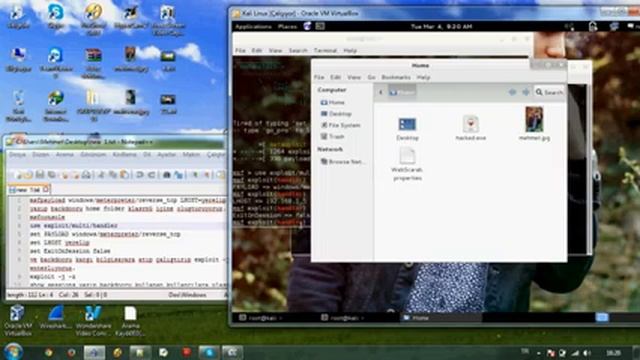Click the Zoom Out icon in Notepad++ toolbar
This screenshot has height=360, width=640.
tap(207, 175)
